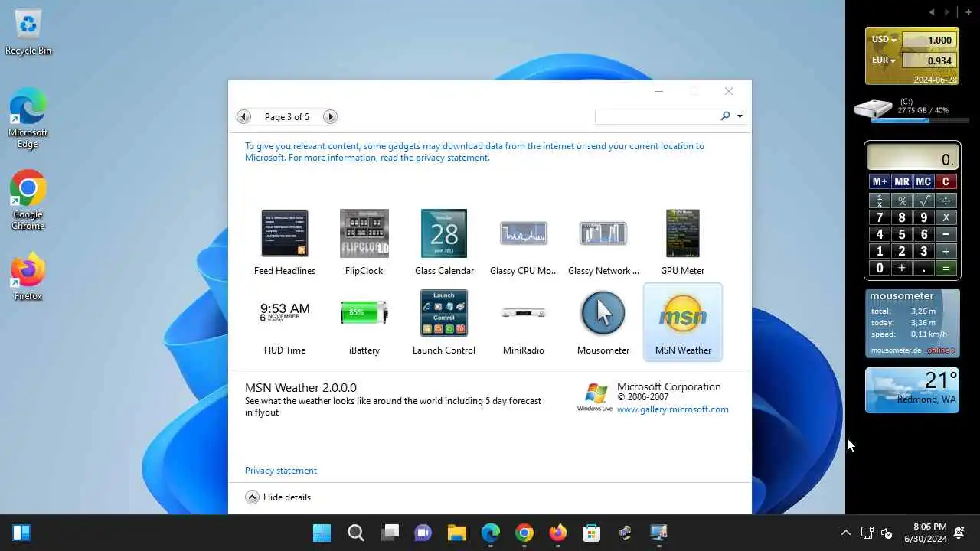
Task: Open Recycle Bin desktop icon
Action: click(x=28, y=32)
